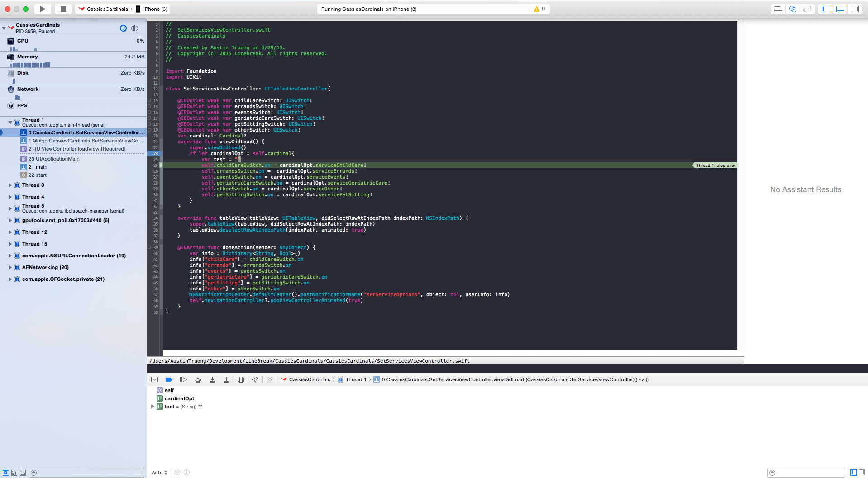Viewport: 868px width, 478px height.
Task: Click the Step Into button
Action: [x=212, y=379]
